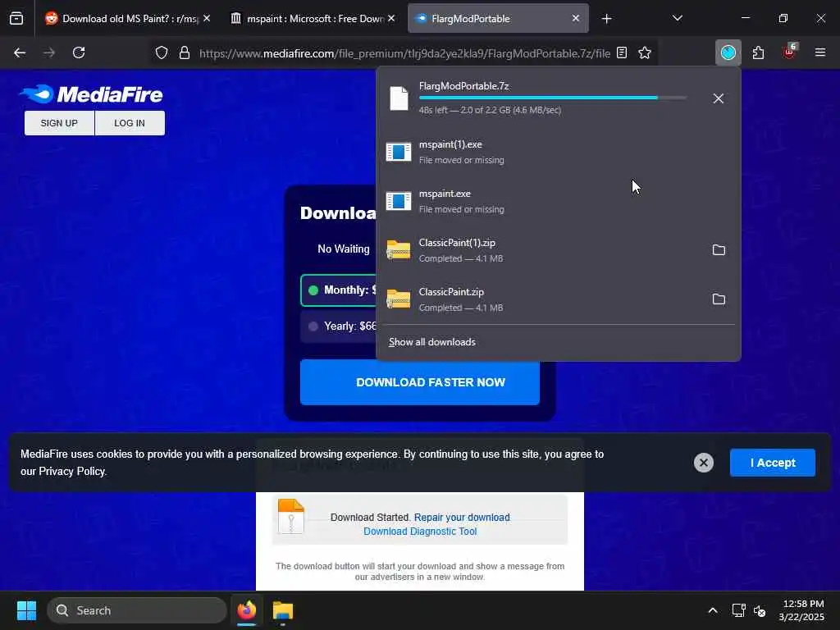
Task: Open the ClassicPaint.zip download entry
Action: tap(541, 299)
